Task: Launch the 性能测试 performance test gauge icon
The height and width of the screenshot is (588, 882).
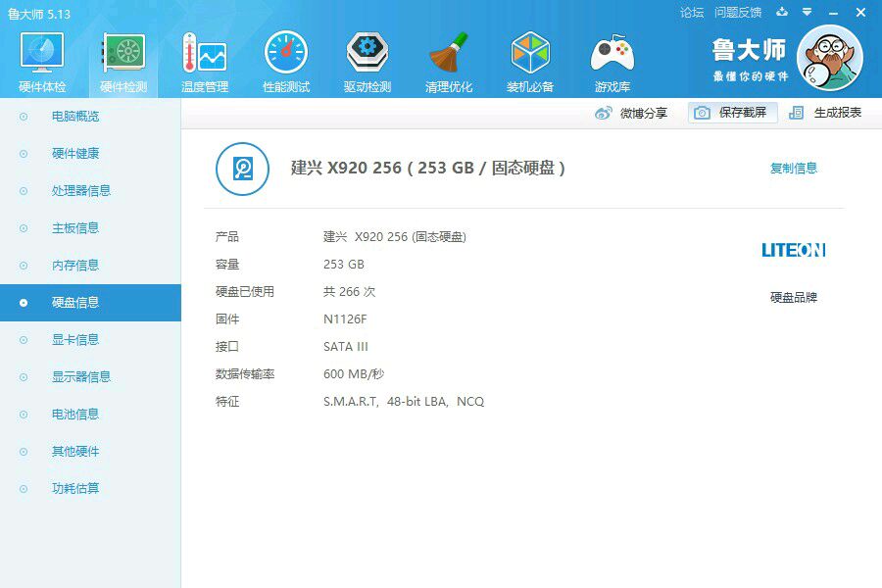Action: coord(286,53)
